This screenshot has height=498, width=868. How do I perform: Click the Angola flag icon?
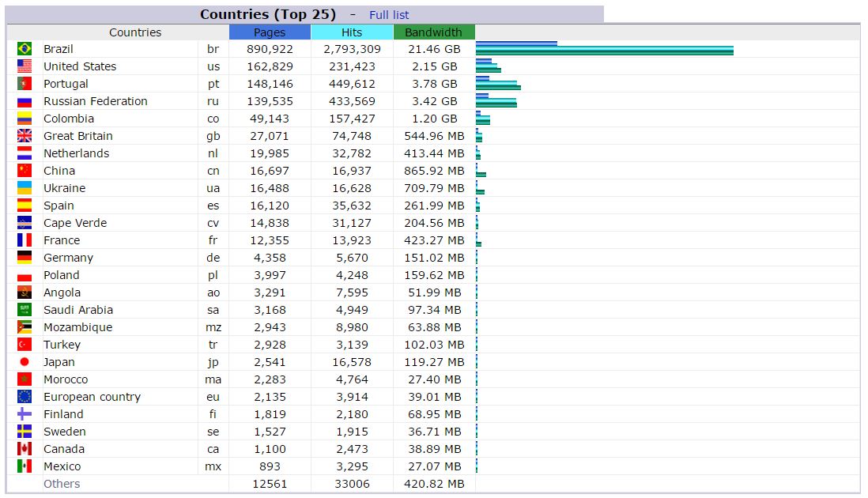click(25, 292)
